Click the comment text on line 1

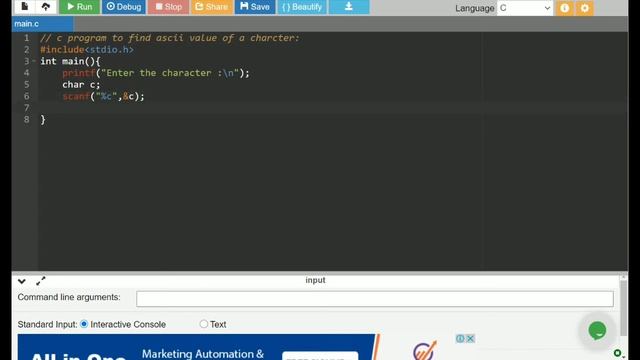click(169, 38)
